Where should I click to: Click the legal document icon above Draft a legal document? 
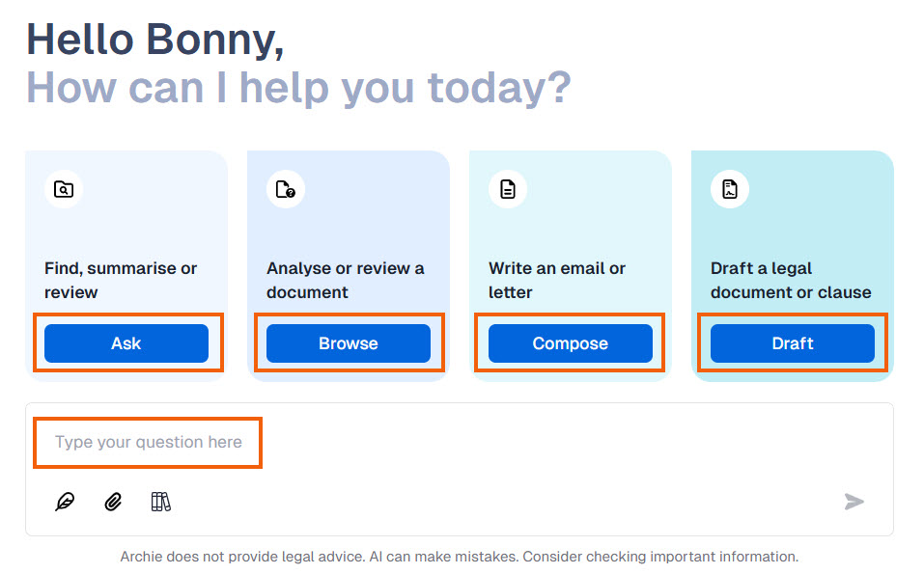click(x=730, y=190)
